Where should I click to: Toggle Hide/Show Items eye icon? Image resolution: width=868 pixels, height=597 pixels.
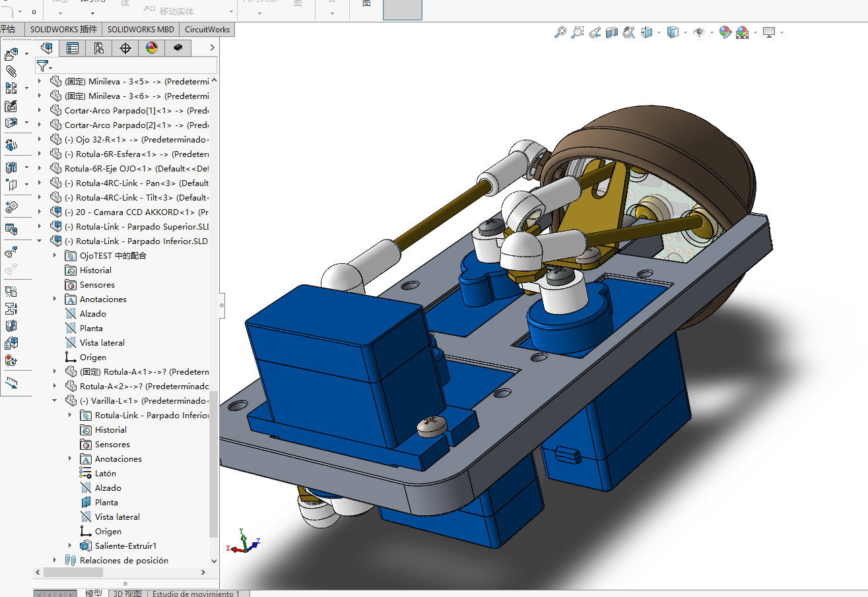coord(699,32)
